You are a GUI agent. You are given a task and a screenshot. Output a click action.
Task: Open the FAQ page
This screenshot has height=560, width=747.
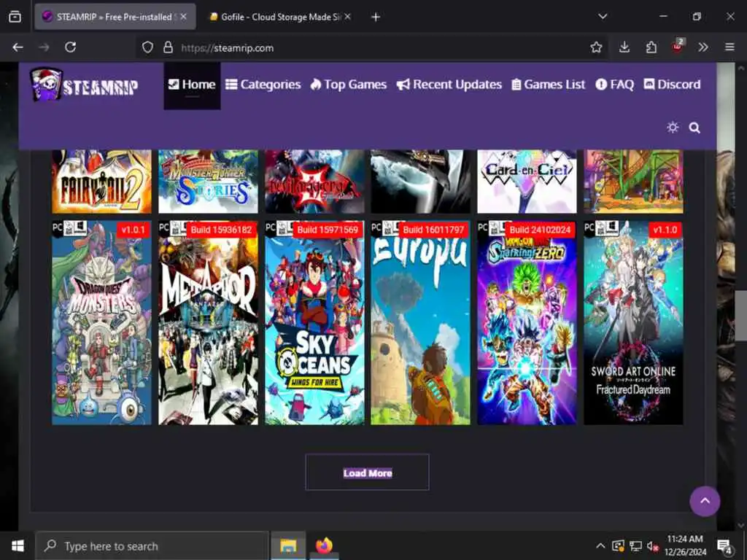(614, 85)
